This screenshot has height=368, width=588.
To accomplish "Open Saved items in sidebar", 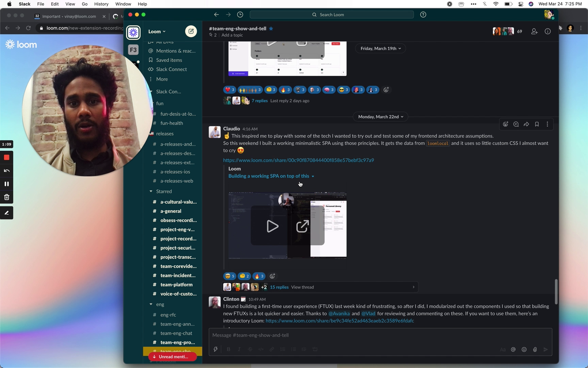I will [x=169, y=60].
